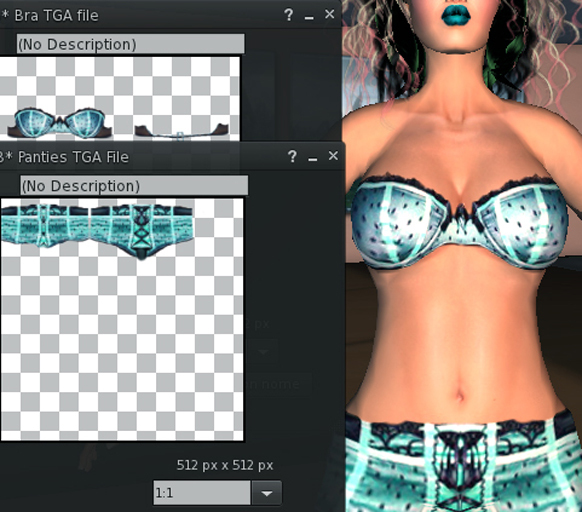
Task: Open help for Bra TGA file window
Action: click(289, 15)
